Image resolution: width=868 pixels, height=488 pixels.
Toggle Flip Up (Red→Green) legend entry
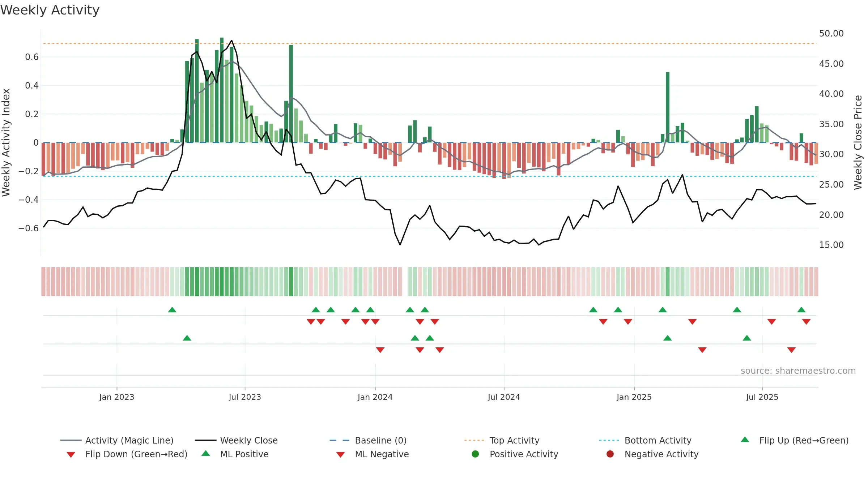795,440
